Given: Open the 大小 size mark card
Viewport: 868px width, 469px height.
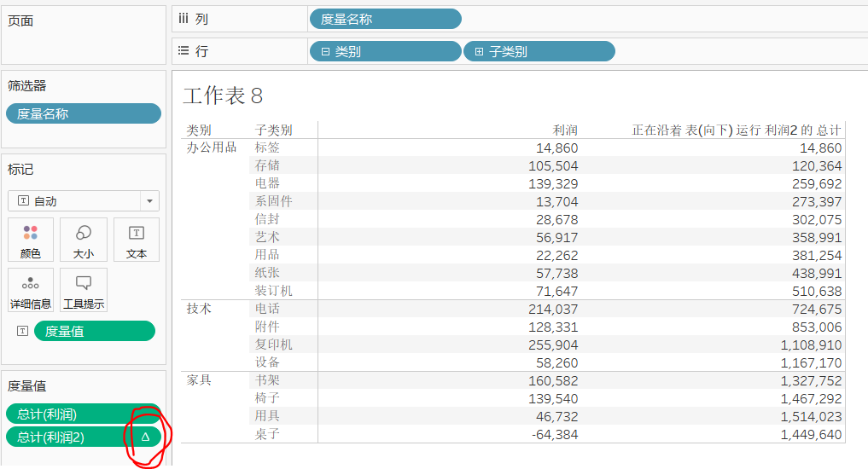Looking at the screenshot, I should point(83,239).
